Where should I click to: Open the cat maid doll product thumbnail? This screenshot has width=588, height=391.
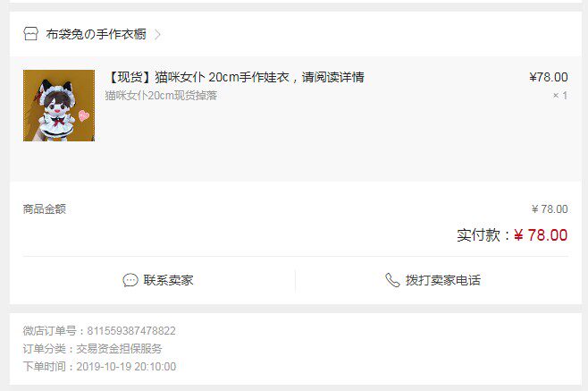pos(59,106)
